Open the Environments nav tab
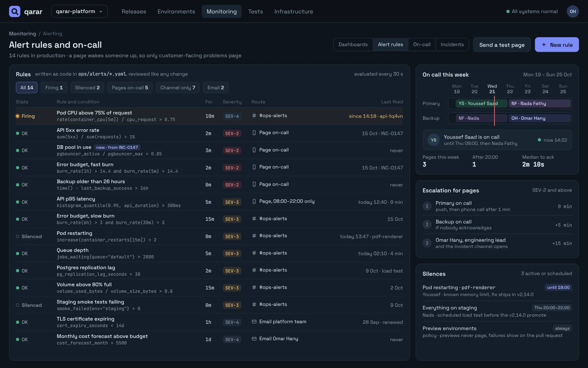 (x=176, y=11)
